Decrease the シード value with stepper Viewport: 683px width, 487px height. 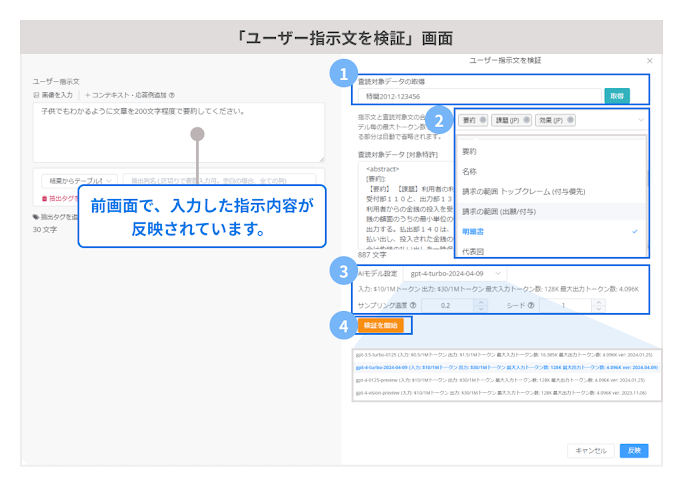point(600,309)
